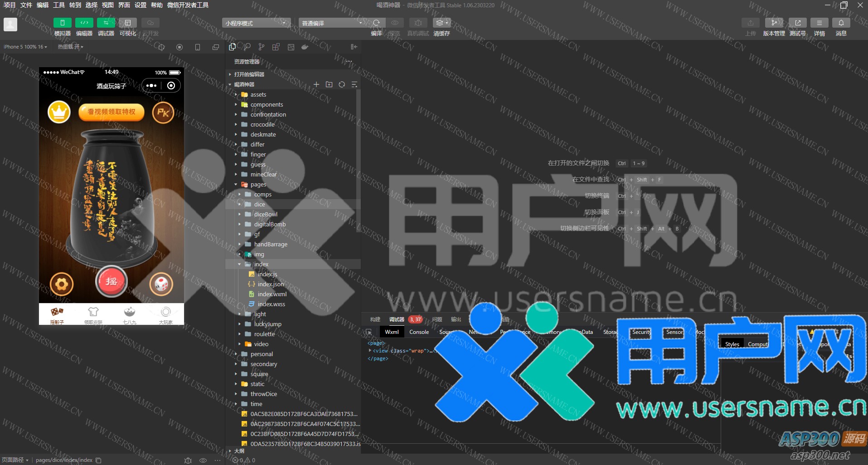The image size is (868, 465).
Task: Open 版本管理 version control icon
Action: [774, 23]
